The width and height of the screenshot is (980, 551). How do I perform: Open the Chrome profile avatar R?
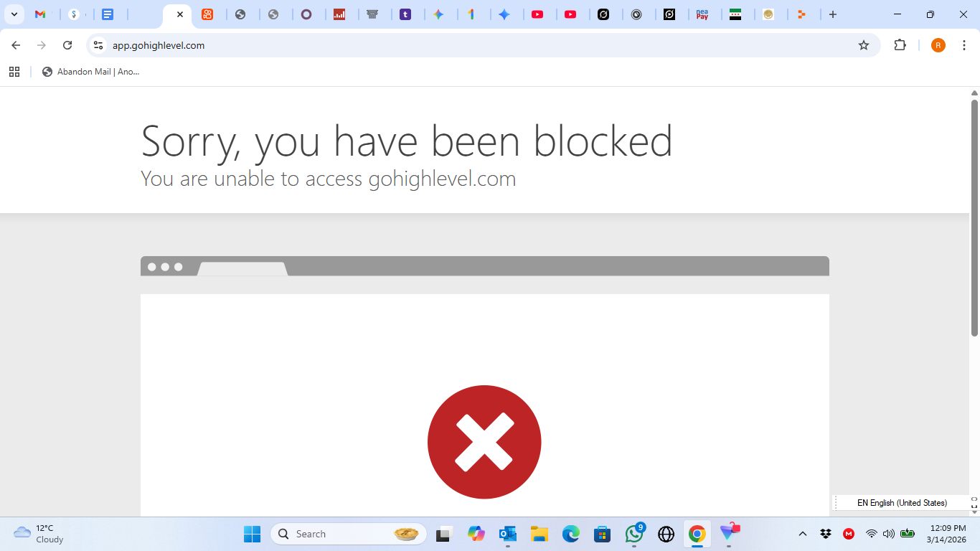(938, 45)
